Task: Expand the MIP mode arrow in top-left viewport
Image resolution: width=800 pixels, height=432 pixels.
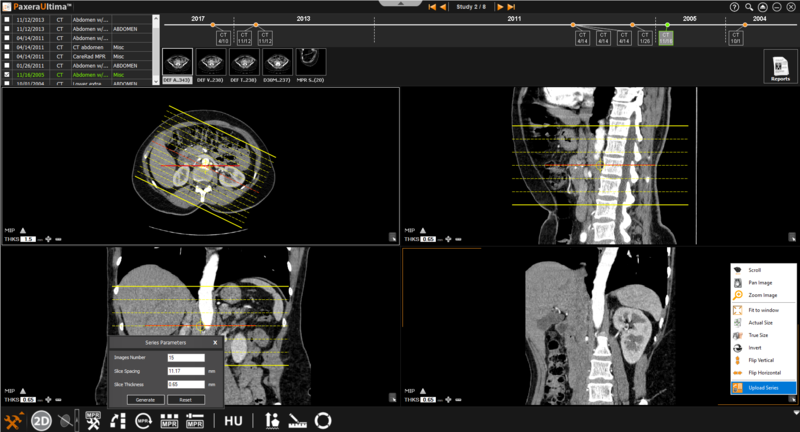Action: coord(24,229)
